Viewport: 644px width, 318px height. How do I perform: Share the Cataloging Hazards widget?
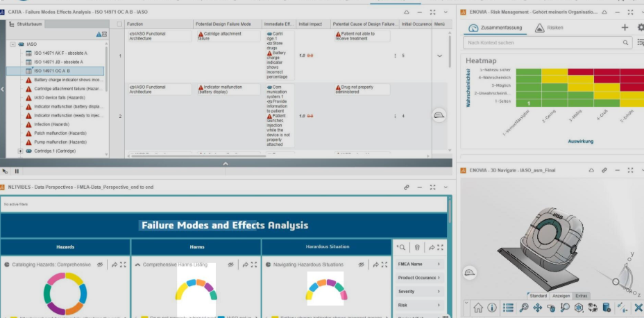(115, 265)
